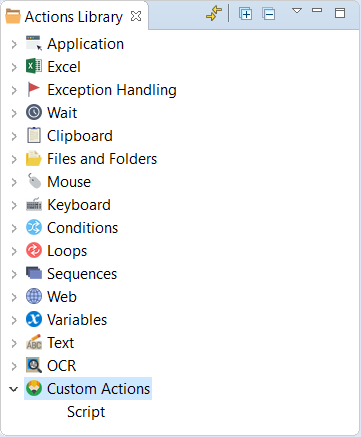
Task: Close the Actions Library tab
Action: 136,16
